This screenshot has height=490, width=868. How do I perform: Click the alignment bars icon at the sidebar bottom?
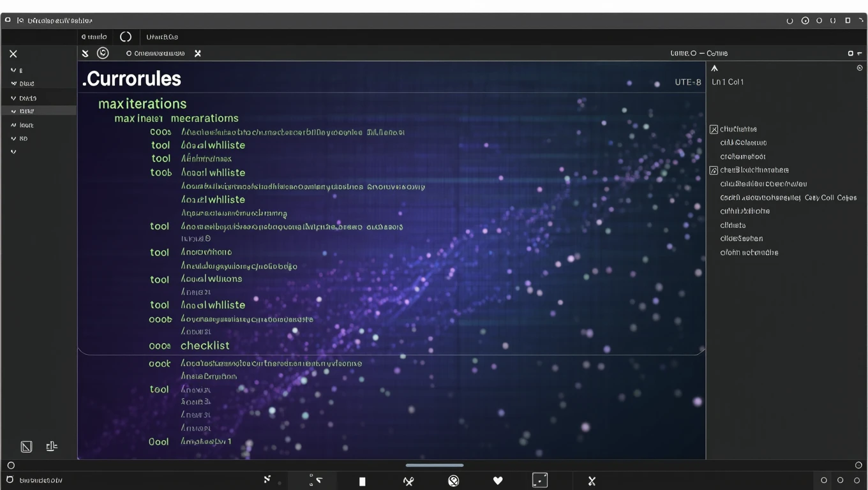tap(52, 447)
